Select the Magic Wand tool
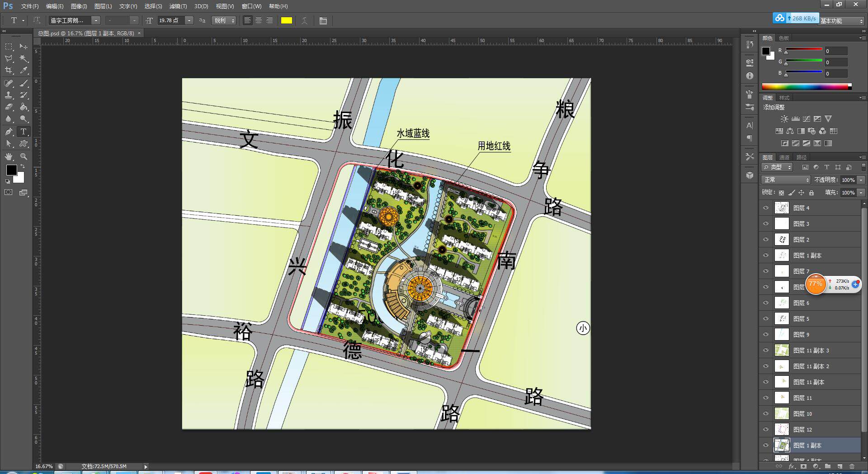Screen dimensions: 868x474 pos(24,58)
